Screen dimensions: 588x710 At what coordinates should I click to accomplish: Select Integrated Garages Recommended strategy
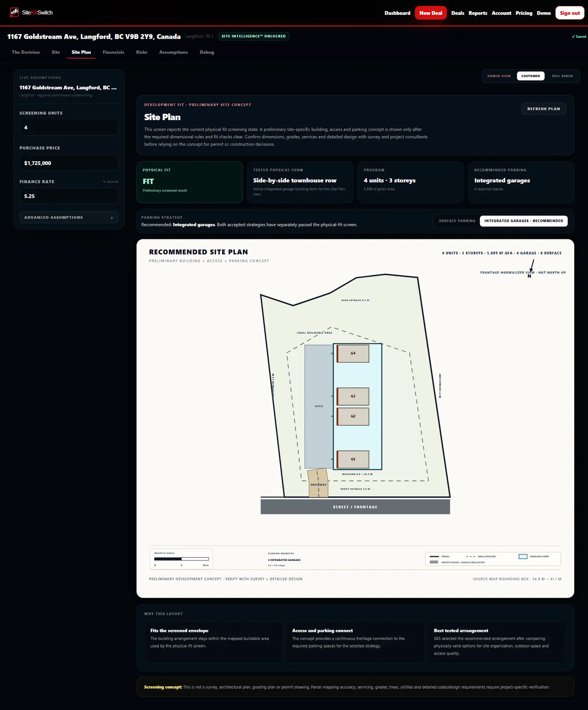click(x=524, y=221)
